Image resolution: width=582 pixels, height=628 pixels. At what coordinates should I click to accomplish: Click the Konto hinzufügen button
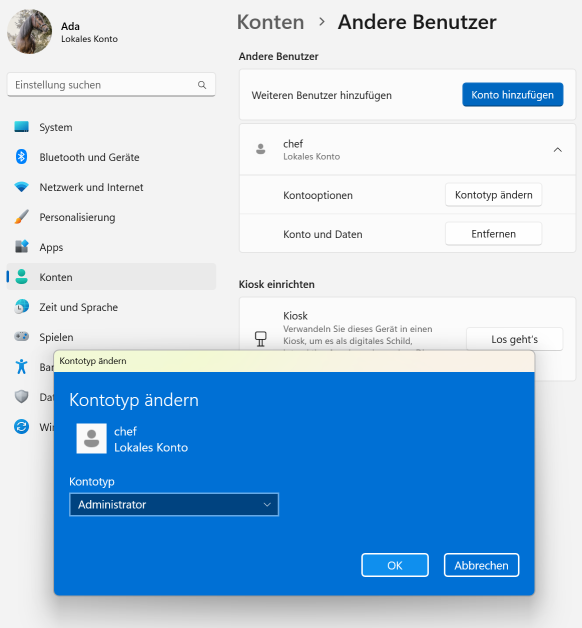(513, 95)
